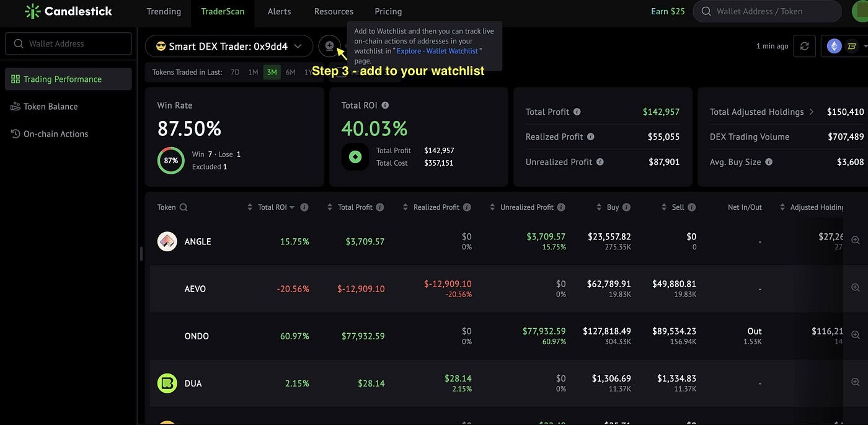The width and height of the screenshot is (868, 425).
Task: Open magnifier details for ANGLE row
Action: point(855,240)
